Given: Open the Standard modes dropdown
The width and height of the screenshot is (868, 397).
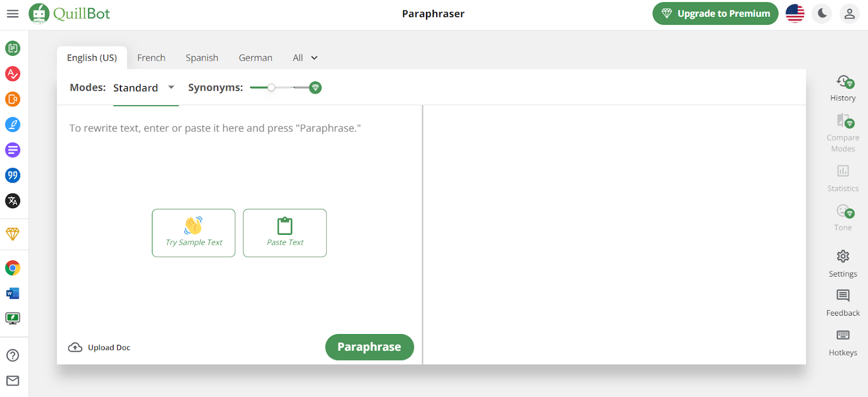Looking at the screenshot, I should coord(144,88).
